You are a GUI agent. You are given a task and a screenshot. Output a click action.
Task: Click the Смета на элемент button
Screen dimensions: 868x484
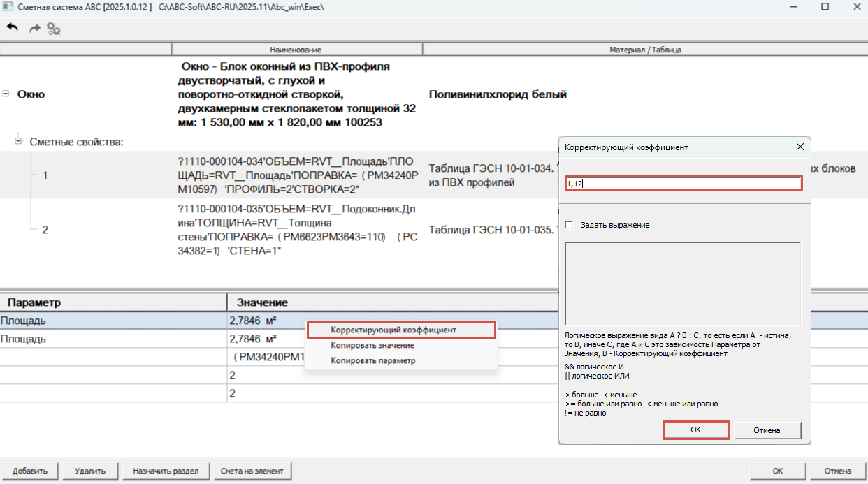coord(252,471)
